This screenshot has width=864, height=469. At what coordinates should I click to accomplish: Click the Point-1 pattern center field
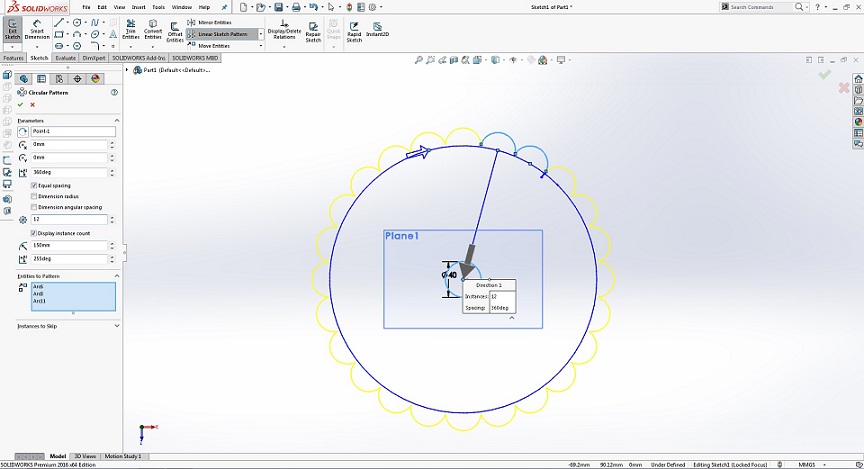point(73,131)
